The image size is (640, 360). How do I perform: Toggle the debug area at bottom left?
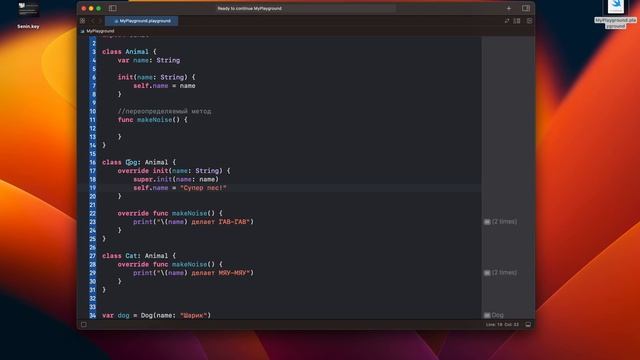pyautogui.click(x=84, y=324)
